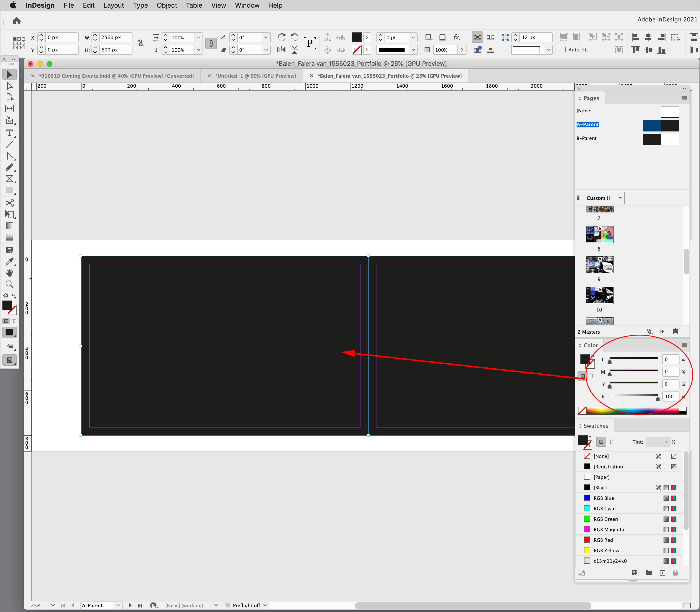The image size is (700, 612).
Task: Delete selected pages with trash icon
Action: point(675,332)
